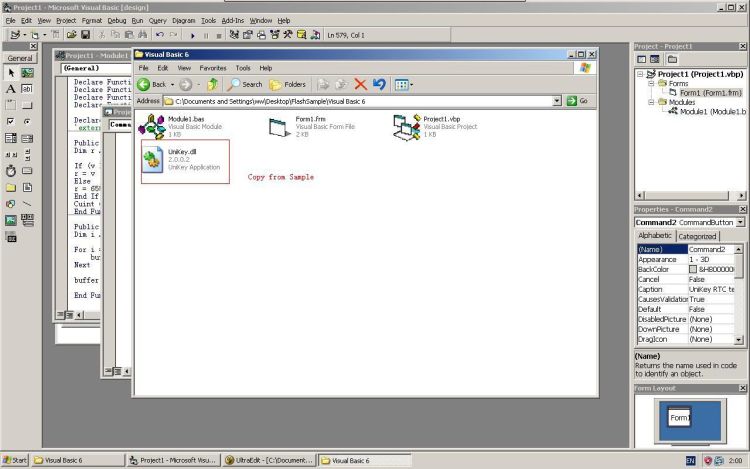
Task: Select the Shape control in the toolbox
Action: pos(11,204)
